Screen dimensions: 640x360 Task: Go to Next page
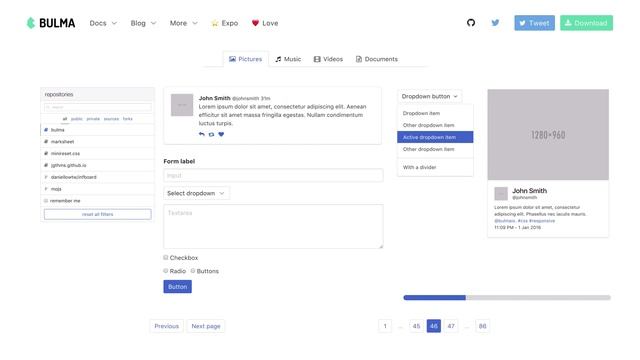click(206, 326)
